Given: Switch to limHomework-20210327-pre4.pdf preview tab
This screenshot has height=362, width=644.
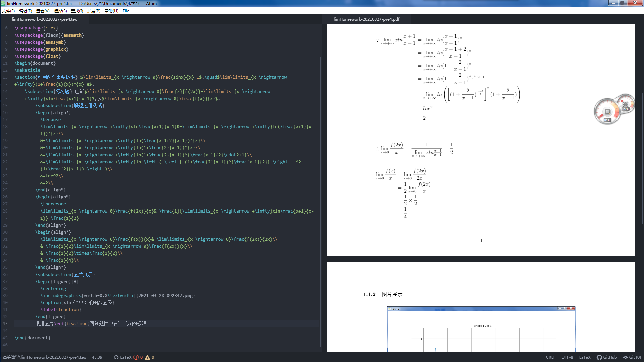Looking at the screenshot, I should coord(366,19).
